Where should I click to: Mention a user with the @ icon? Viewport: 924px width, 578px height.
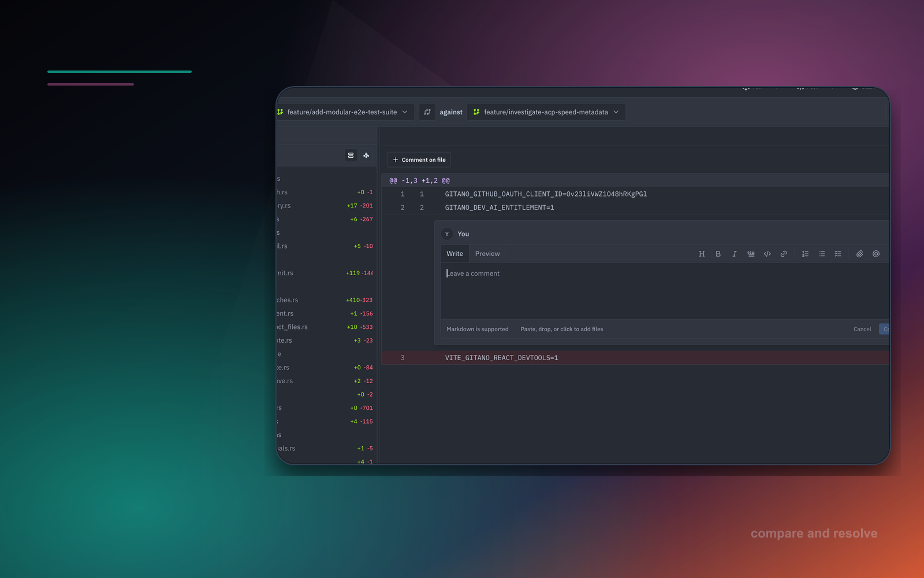[876, 254]
